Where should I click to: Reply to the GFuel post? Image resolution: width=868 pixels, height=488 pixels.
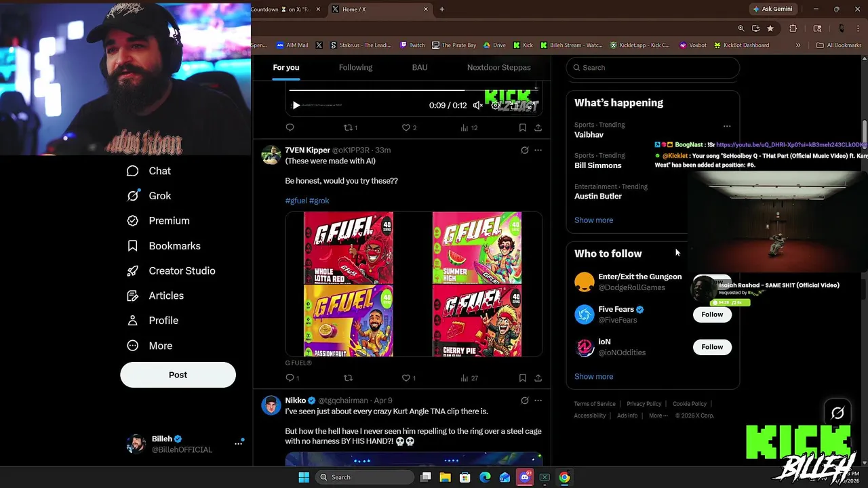[x=292, y=378]
